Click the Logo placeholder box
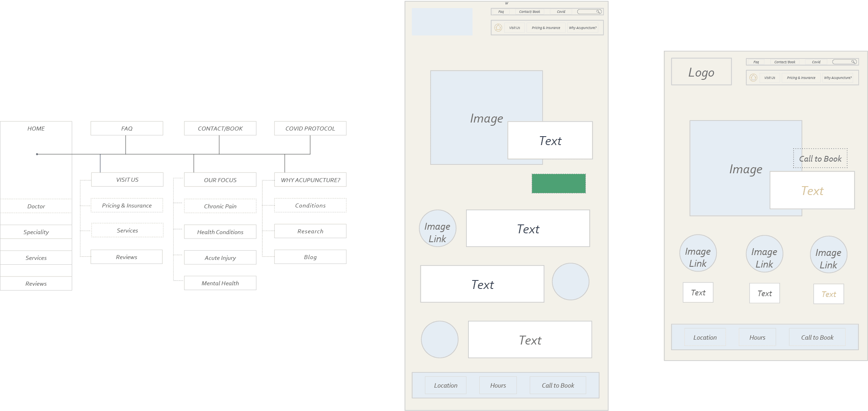The width and height of the screenshot is (868, 411). click(x=701, y=72)
